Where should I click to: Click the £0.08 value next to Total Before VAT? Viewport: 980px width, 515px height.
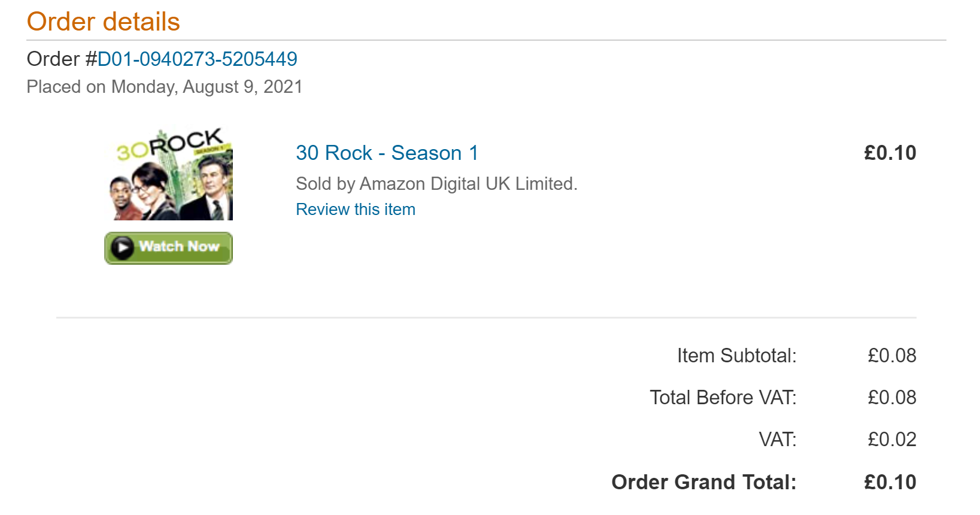pyautogui.click(x=892, y=398)
